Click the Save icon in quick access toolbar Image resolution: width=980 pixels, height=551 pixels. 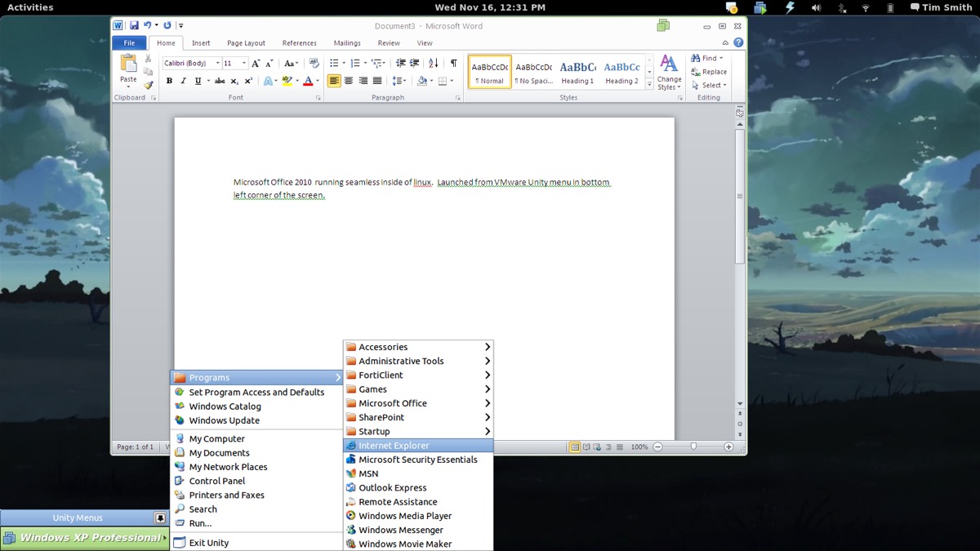134,26
